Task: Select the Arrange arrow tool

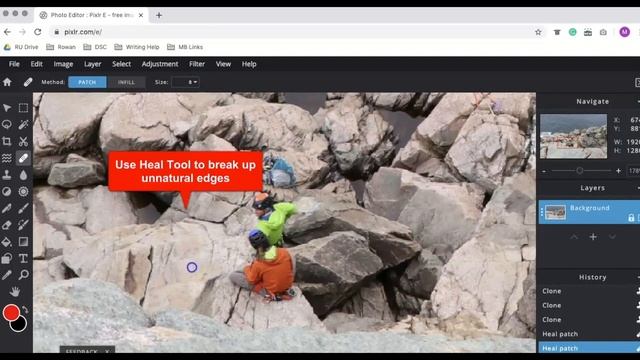Action: 7,108
